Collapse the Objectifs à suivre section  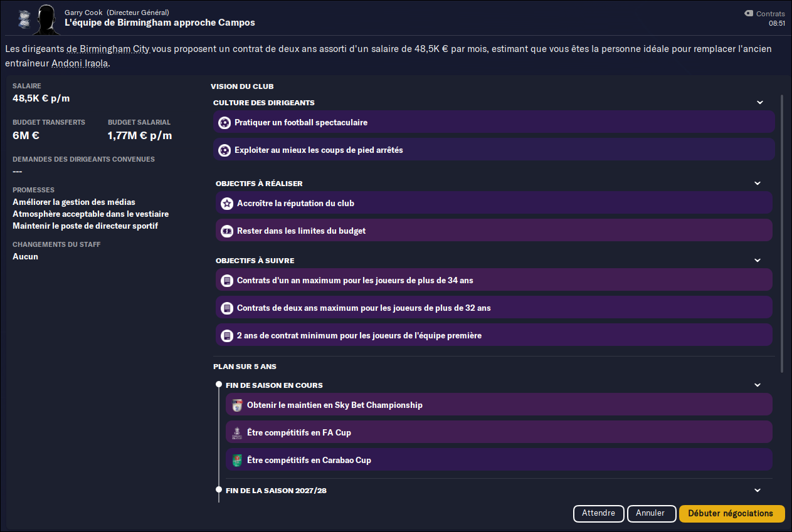click(758, 261)
